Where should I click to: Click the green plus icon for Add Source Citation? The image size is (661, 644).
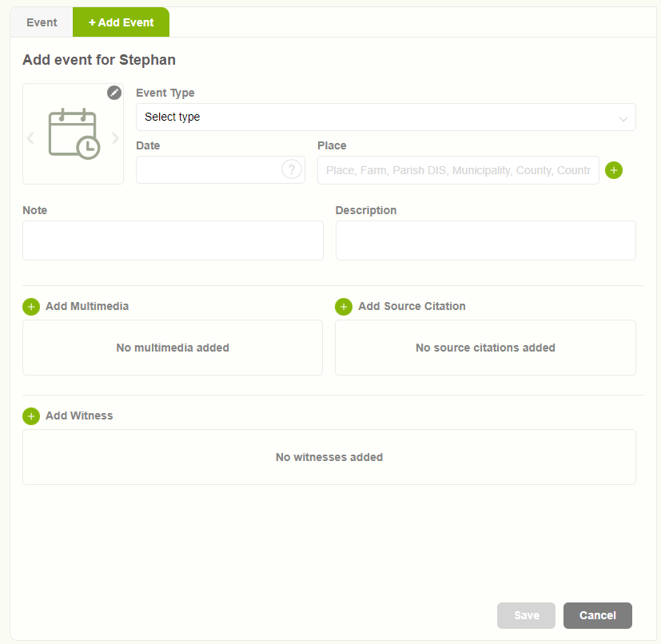click(344, 307)
